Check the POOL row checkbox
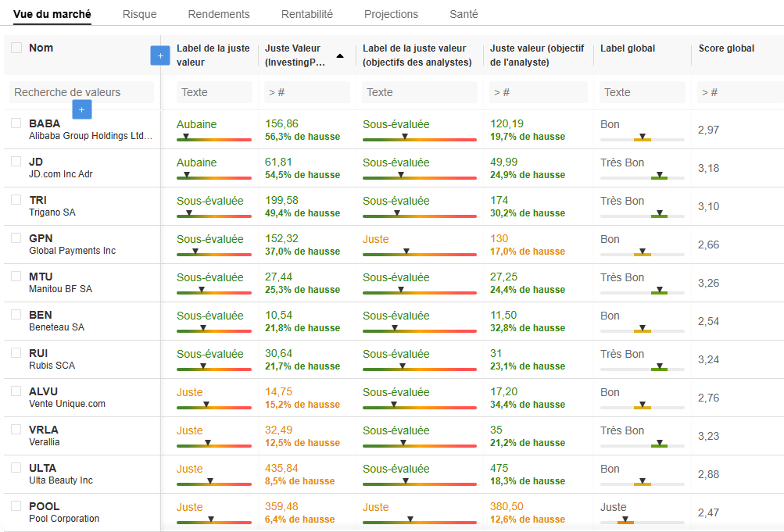This screenshot has width=784, height=532. 16,505
